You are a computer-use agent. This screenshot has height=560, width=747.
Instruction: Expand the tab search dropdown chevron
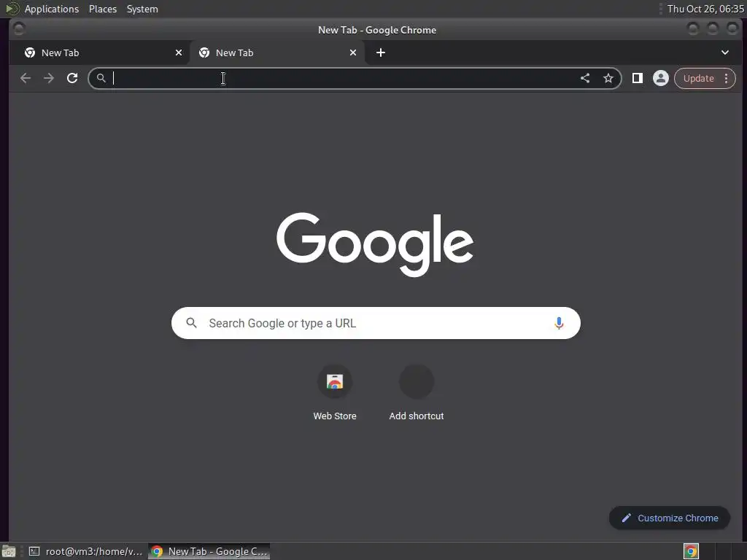coord(724,52)
